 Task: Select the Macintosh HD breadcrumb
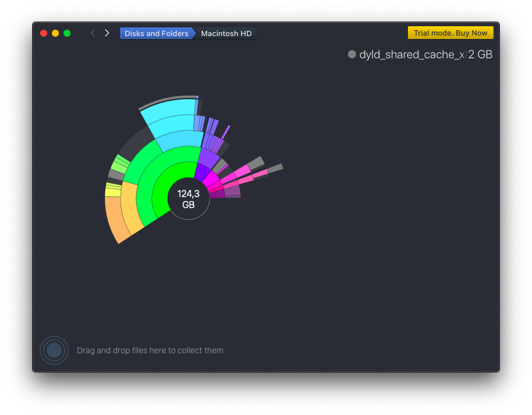[226, 33]
